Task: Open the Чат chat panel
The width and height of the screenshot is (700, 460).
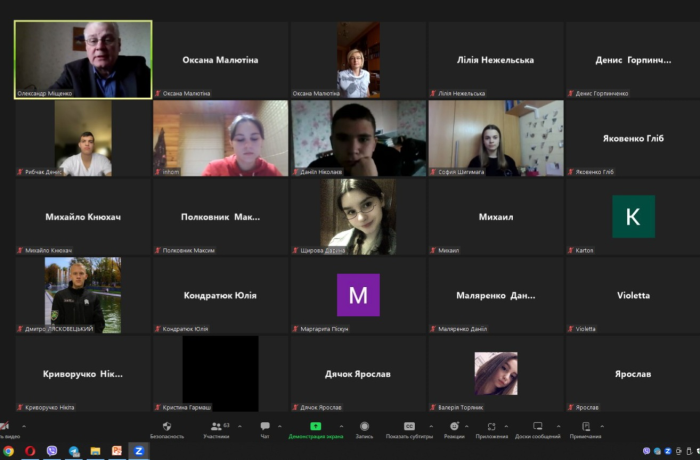Action: 265,430
